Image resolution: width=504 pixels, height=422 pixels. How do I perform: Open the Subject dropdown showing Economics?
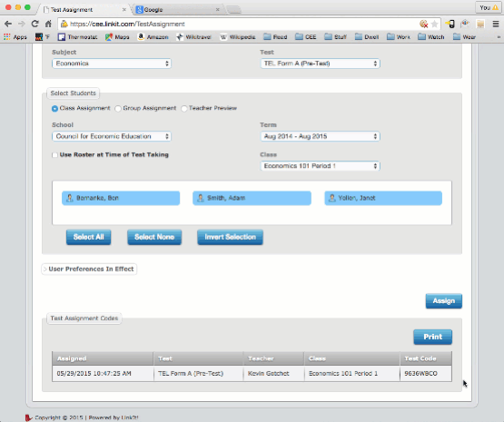(112, 64)
